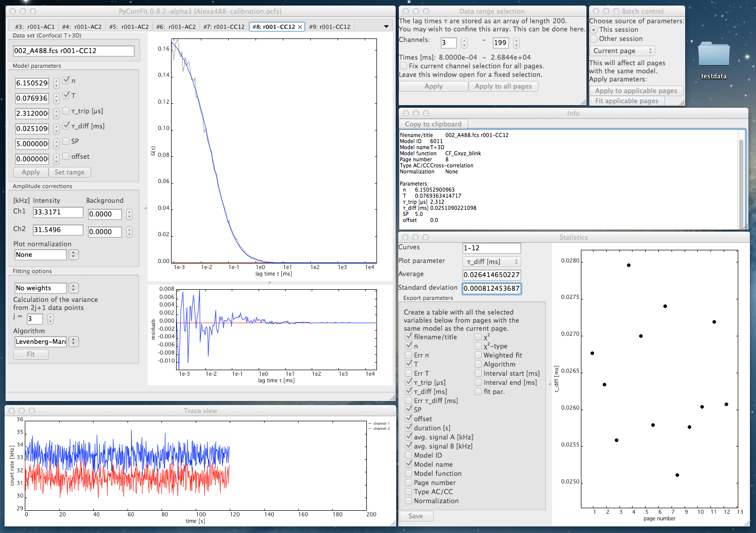Enable the offset parameter checkbox
The width and height of the screenshot is (756, 533).
click(66, 156)
